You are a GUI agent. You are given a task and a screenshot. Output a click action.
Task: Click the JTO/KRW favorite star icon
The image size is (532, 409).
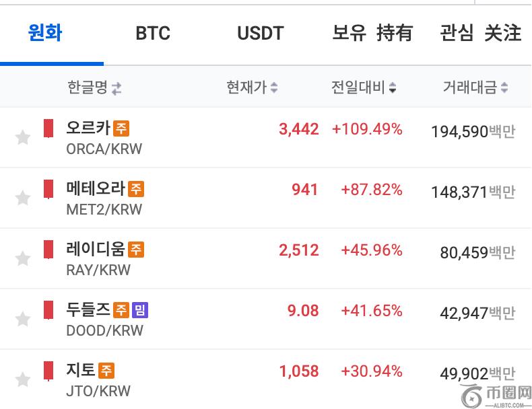coord(23,379)
